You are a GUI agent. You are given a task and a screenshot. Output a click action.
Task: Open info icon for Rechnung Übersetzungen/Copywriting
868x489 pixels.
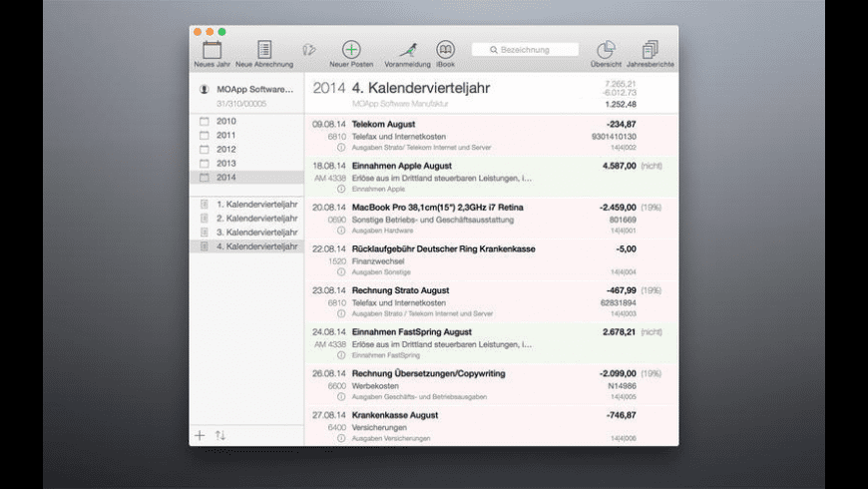pos(341,396)
